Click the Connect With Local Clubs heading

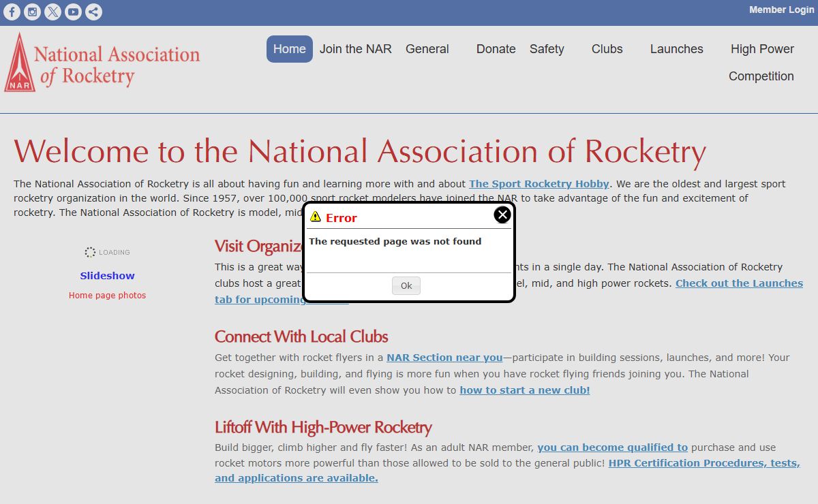coord(301,336)
